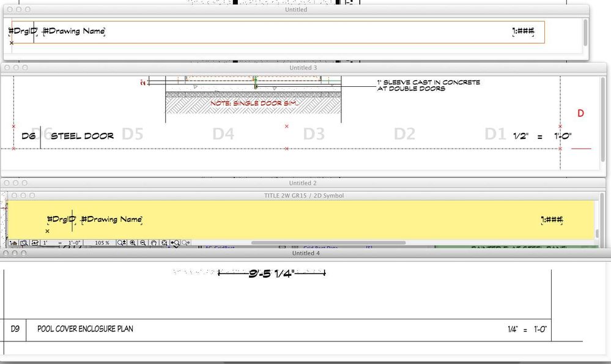This screenshot has height=364, width=611.
Task: Click the vertical scrollbar in the Untitled window
Action: pos(585,32)
